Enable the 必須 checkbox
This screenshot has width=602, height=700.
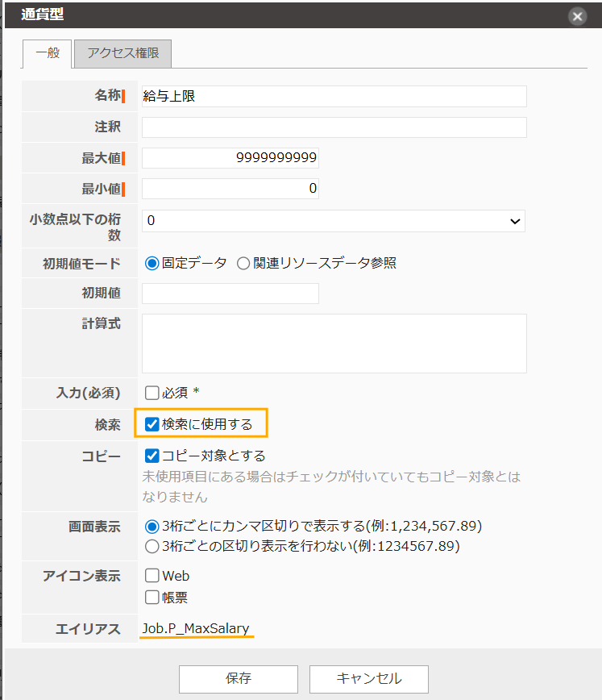click(x=152, y=393)
